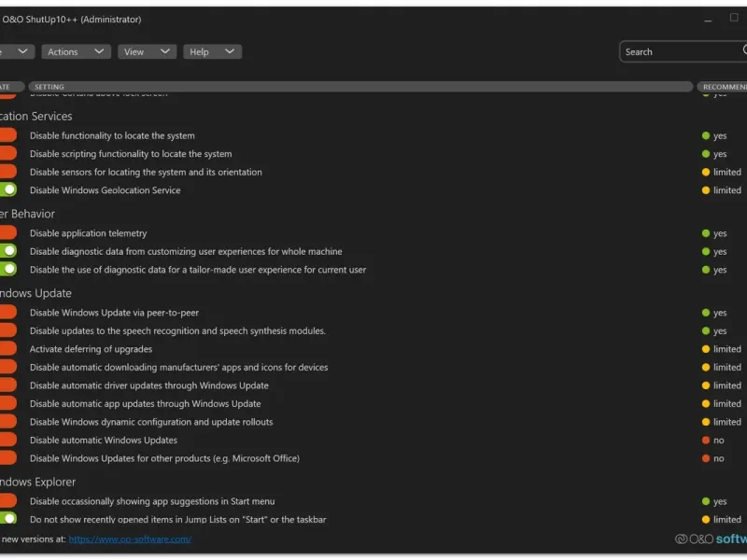
Task: Toggle manufacturers' apps and icons downloading switch
Action: point(8,367)
